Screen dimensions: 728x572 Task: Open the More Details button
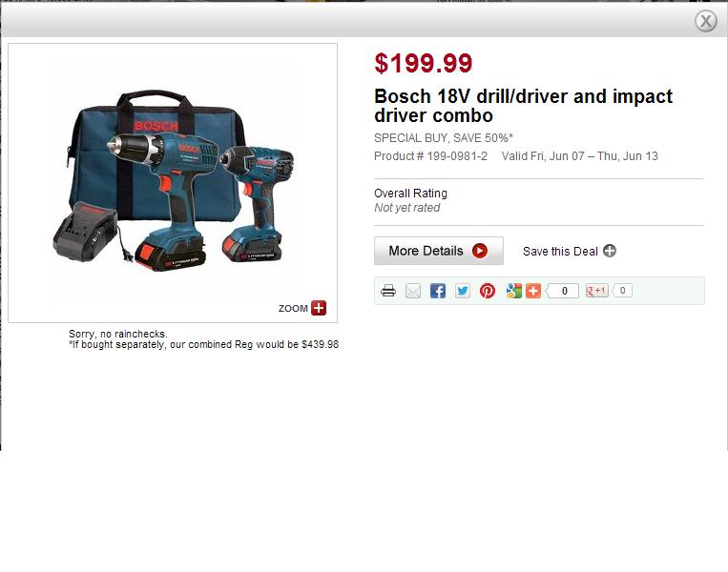[439, 251]
